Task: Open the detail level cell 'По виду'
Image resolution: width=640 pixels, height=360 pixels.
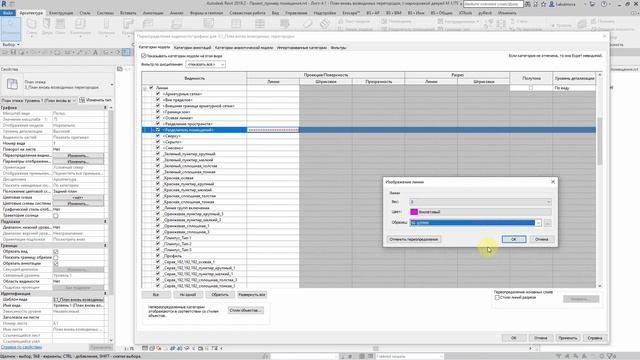Action: 574,88
